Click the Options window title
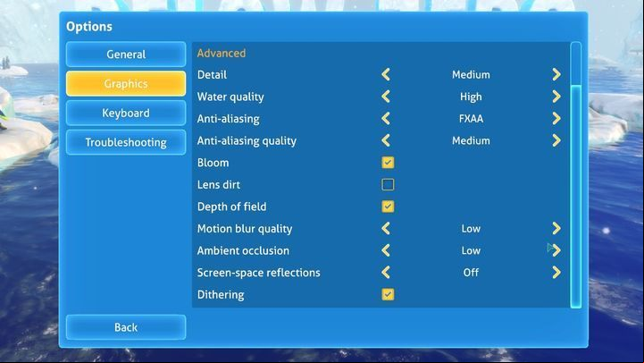644x363 pixels. coord(89,27)
